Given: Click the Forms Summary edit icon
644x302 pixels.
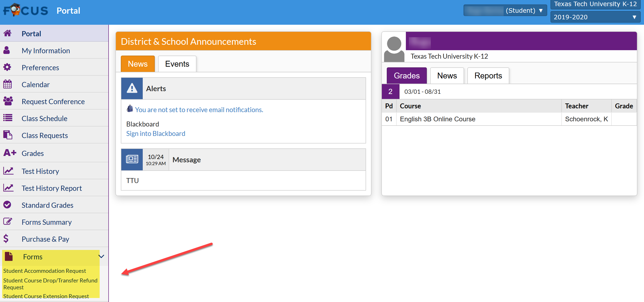Looking at the screenshot, I should coord(8,221).
